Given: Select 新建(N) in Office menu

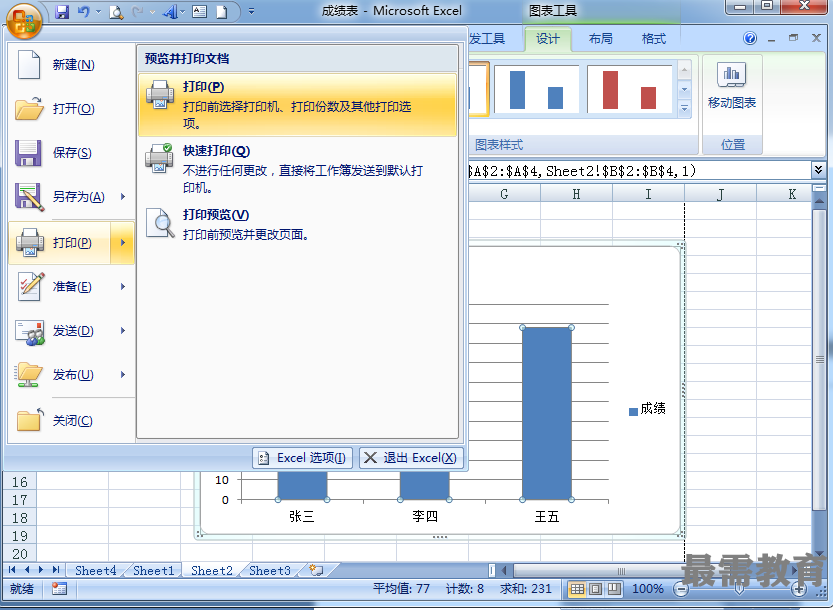Looking at the screenshot, I should click(72, 65).
